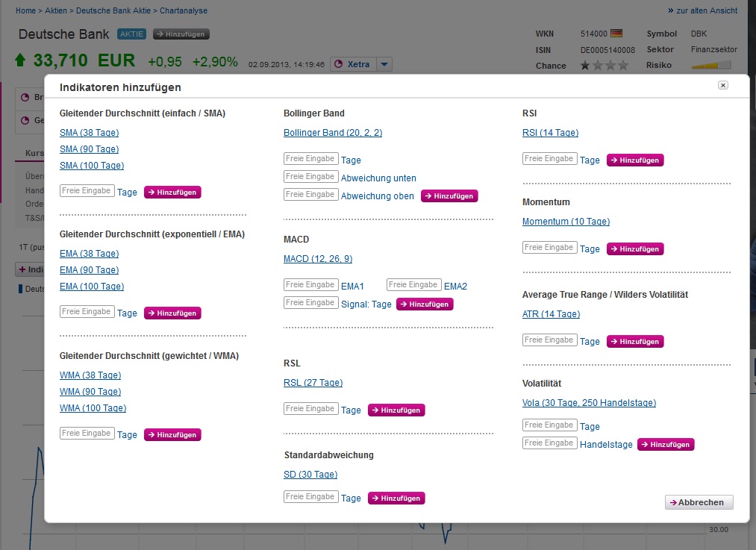The height and width of the screenshot is (550, 756).
Task: Add Vola (30 Tage, 250 Handelstage)
Action: [x=589, y=403]
